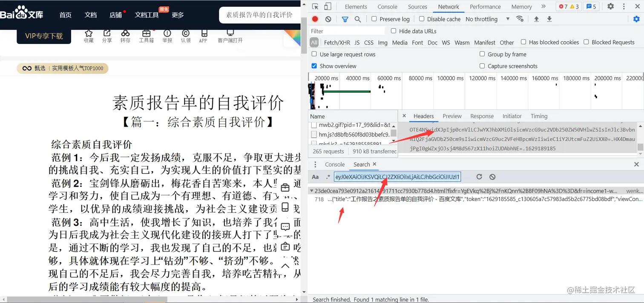Open the Preview tab of request

(x=452, y=116)
